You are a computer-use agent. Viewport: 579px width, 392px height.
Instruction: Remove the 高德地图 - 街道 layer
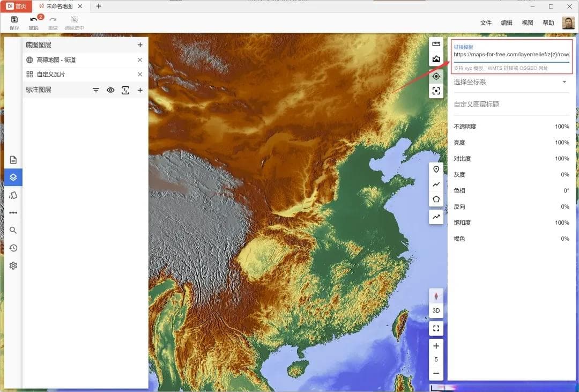click(140, 60)
